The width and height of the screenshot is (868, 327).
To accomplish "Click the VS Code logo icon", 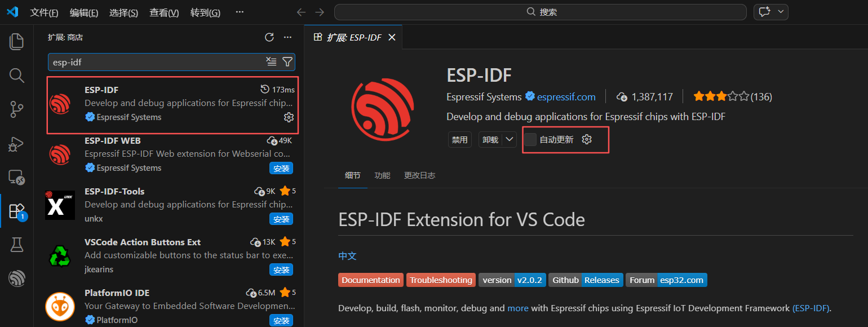I will point(12,12).
